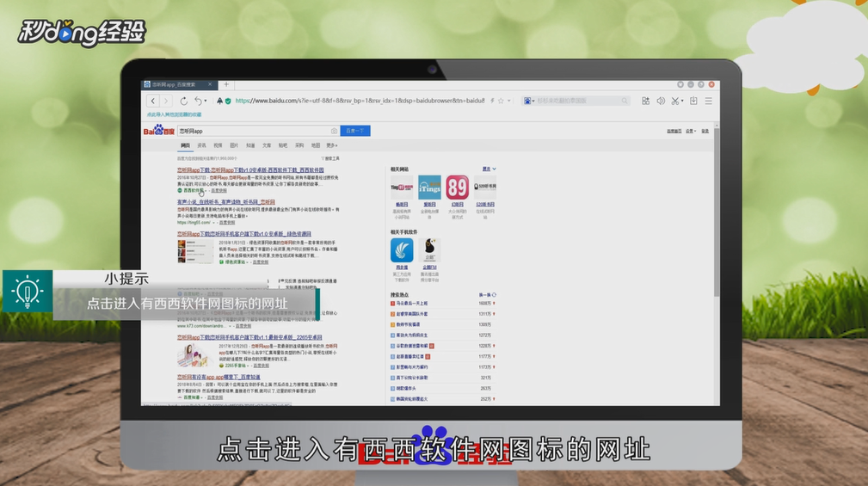Switch to the 资讯 tab

tap(201, 145)
